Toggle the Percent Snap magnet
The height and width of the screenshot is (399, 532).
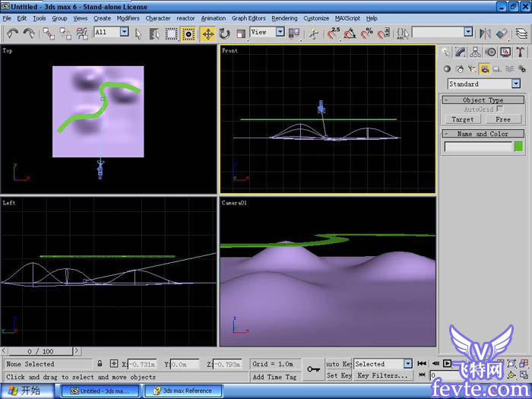click(367, 33)
